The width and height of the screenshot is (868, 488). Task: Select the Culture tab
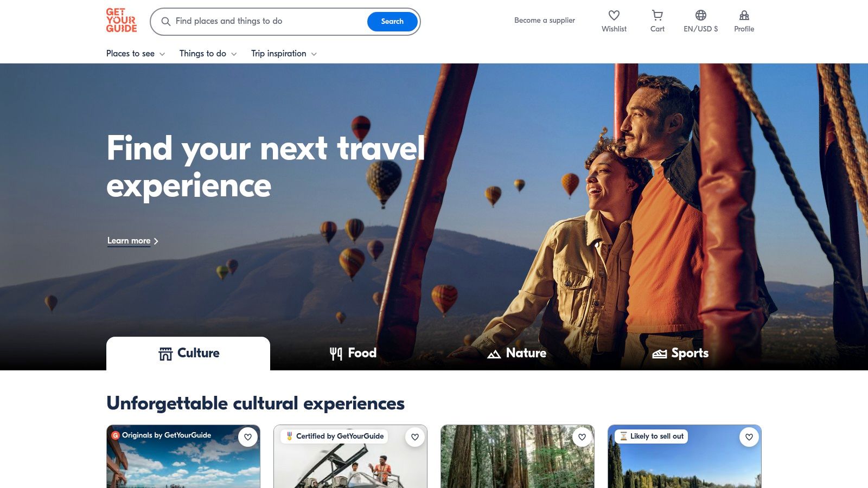coord(188,354)
